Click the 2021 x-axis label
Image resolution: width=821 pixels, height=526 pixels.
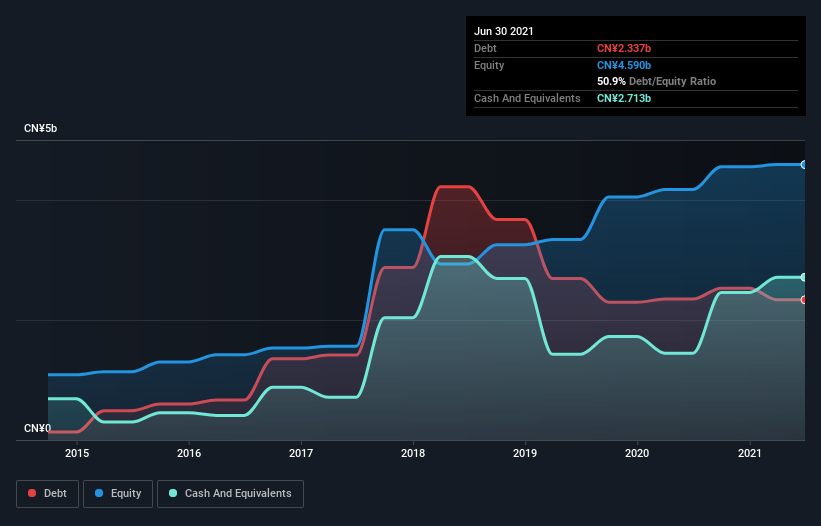(x=750, y=453)
